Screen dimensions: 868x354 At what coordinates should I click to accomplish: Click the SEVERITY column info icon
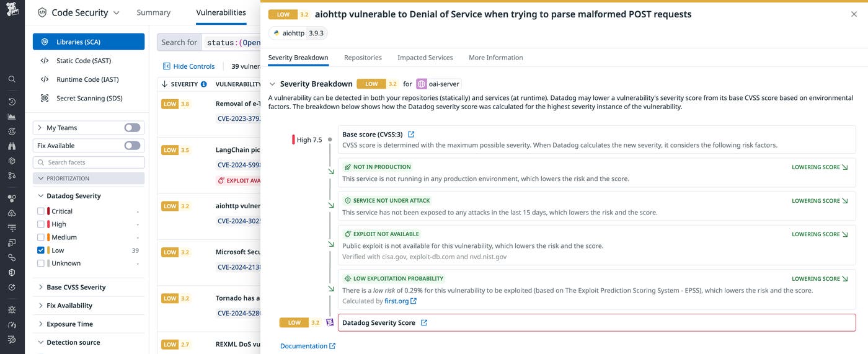point(204,84)
